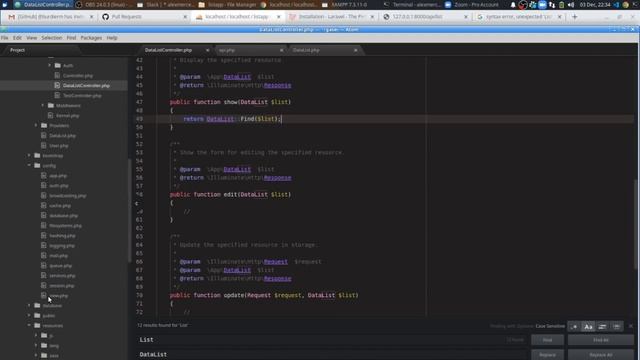Switch to the DataList.php editor tab
This screenshot has width=640, height=360.
click(324, 50)
